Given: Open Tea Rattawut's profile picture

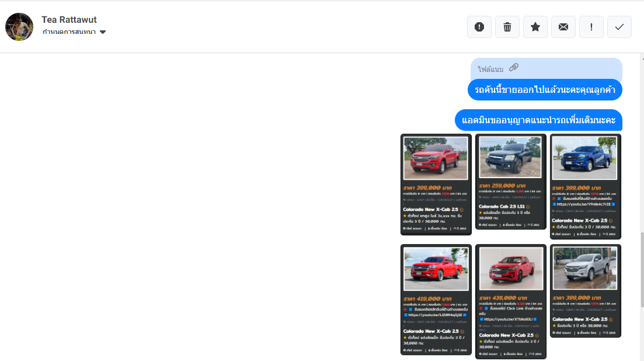Looking at the screenshot, I should tap(19, 27).
